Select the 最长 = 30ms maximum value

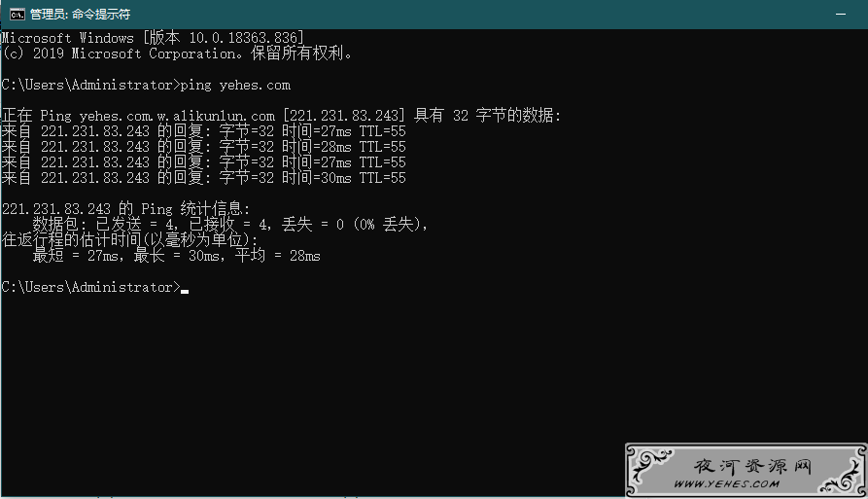click(x=177, y=255)
